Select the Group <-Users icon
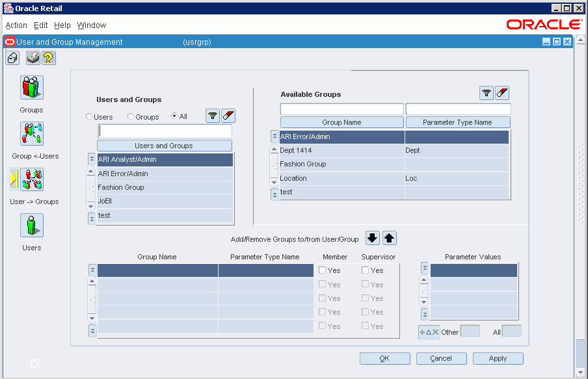This screenshot has width=588, height=379. click(x=32, y=133)
